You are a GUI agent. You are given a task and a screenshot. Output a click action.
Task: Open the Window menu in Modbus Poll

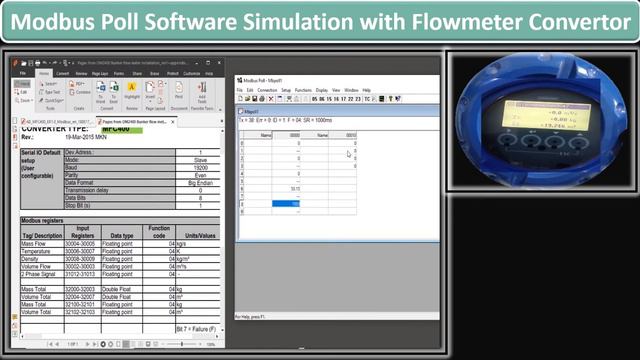tap(351, 90)
